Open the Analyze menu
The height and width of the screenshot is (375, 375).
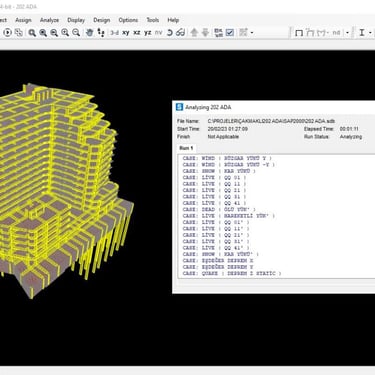coord(49,20)
